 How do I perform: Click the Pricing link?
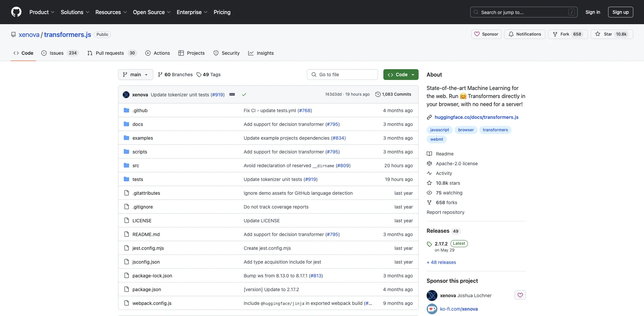tap(222, 12)
